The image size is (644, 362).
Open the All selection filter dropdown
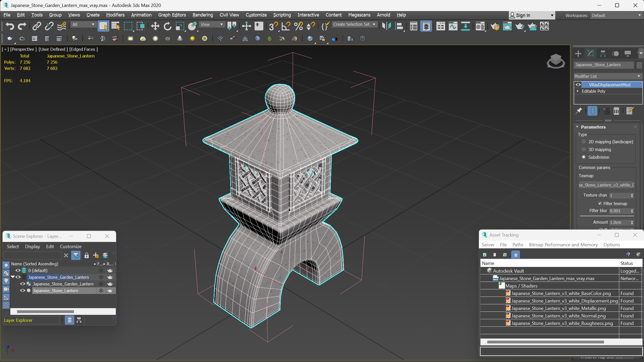(x=83, y=24)
